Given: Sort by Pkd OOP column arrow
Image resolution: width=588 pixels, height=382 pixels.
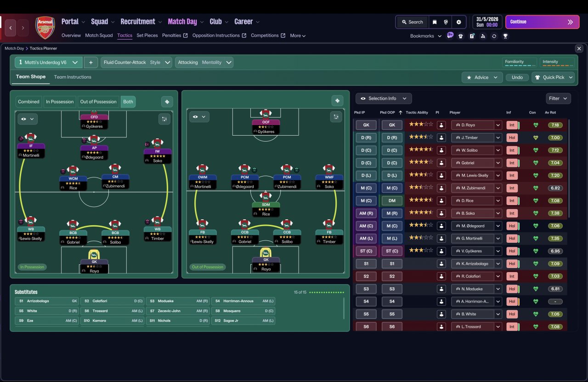Looking at the screenshot, I should [x=400, y=113].
